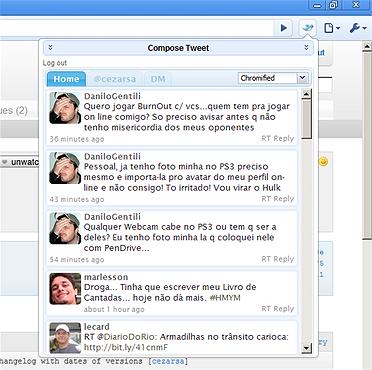This screenshot has width=372, height=370.
Task: Click the tweet list scroll-down arrow
Action: tap(306, 349)
